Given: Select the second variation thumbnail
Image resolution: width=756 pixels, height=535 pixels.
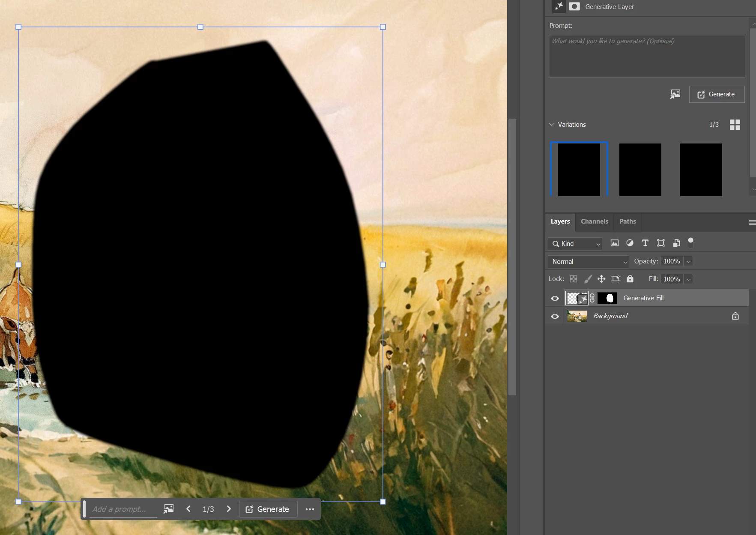Looking at the screenshot, I should point(640,170).
